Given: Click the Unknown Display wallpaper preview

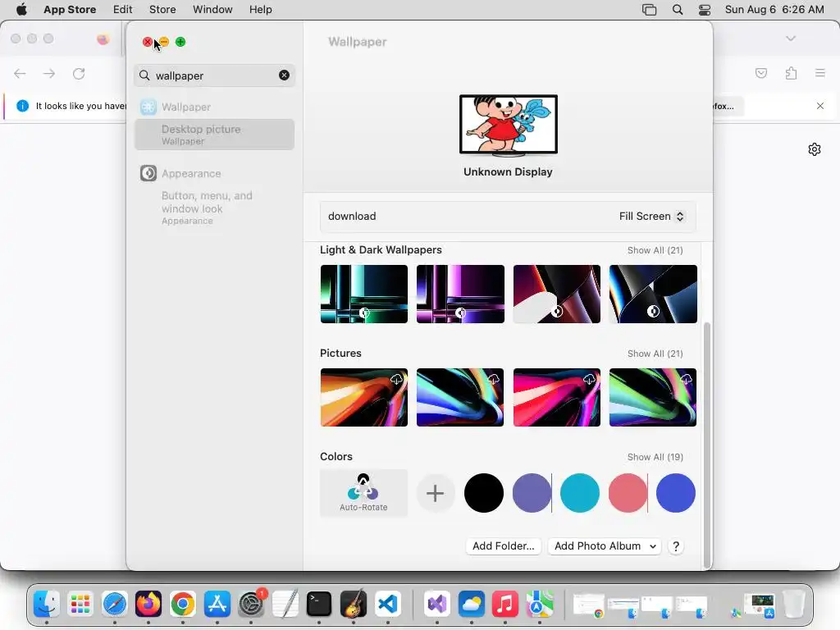Looking at the screenshot, I should pos(509,125).
